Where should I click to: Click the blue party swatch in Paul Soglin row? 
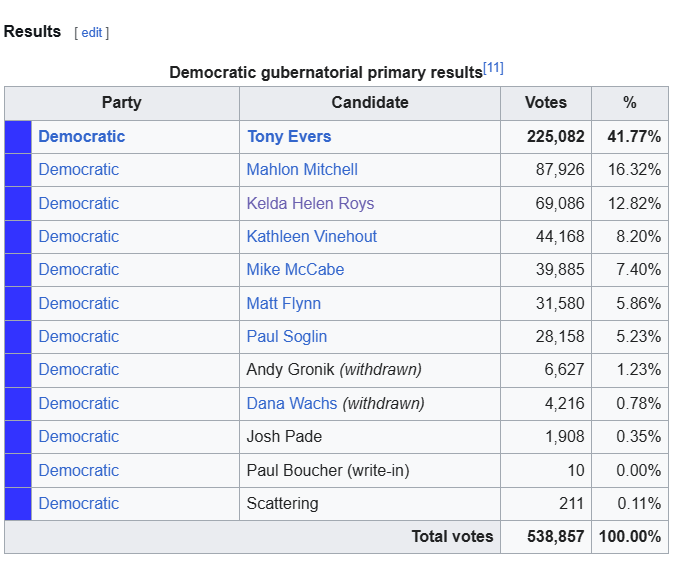click(x=18, y=337)
